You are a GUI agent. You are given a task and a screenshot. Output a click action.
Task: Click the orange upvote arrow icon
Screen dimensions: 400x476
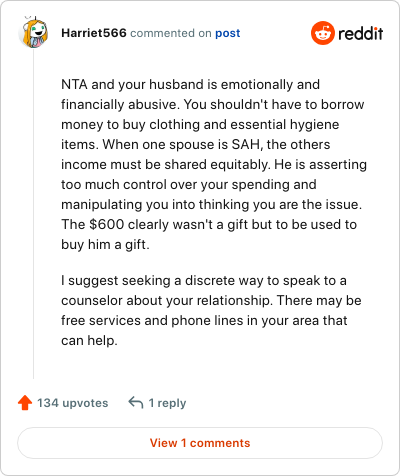25,403
